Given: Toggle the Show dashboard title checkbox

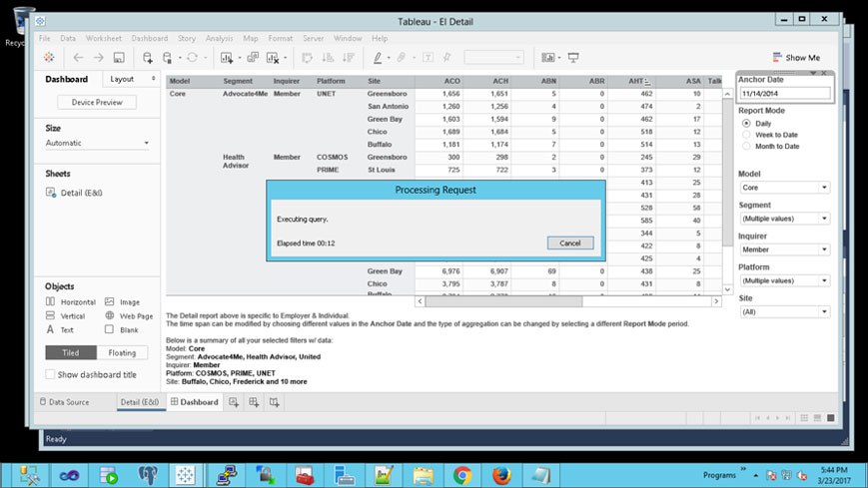Looking at the screenshot, I should click(x=50, y=374).
